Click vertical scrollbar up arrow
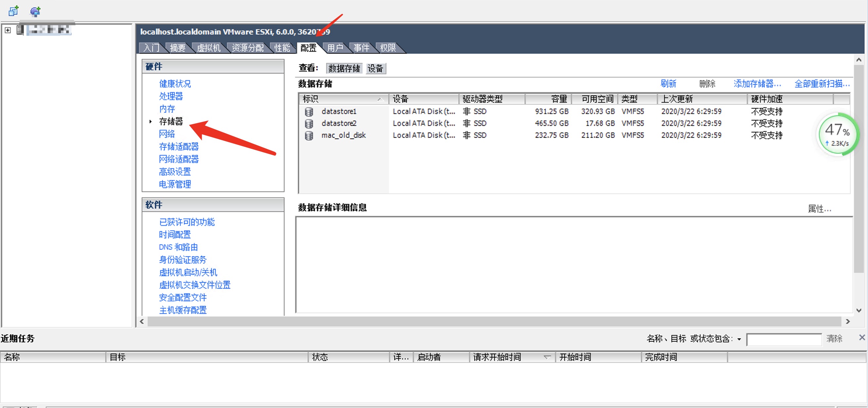 point(859,60)
